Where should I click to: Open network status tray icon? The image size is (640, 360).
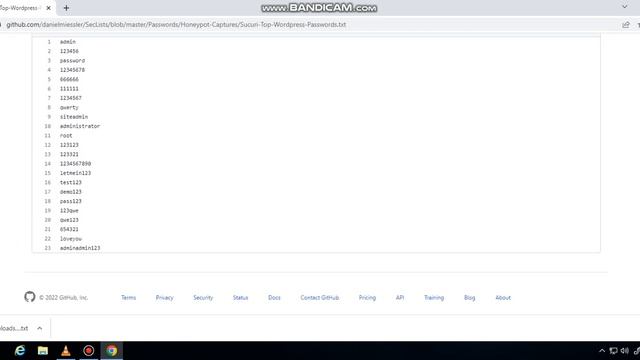coord(613,351)
